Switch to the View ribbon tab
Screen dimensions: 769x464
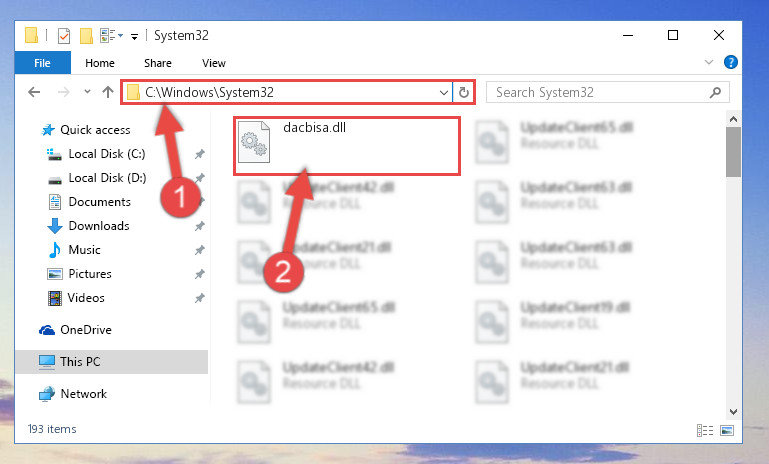pyautogui.click(x=214, y=63)
